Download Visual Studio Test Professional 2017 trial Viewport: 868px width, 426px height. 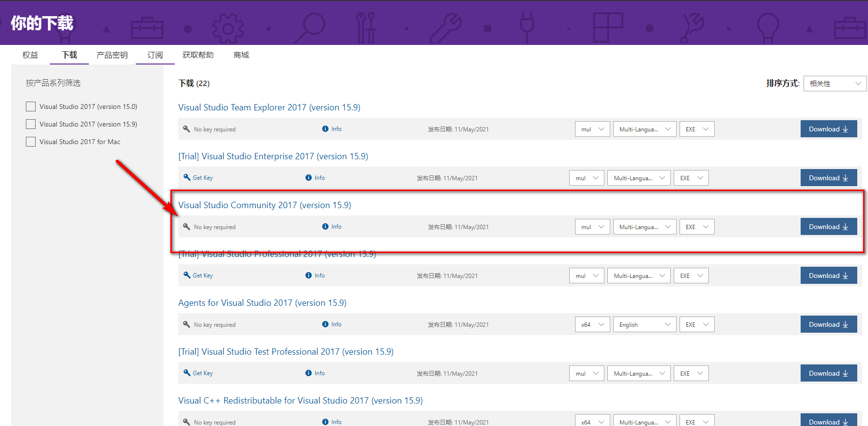(x=828, y=373)
